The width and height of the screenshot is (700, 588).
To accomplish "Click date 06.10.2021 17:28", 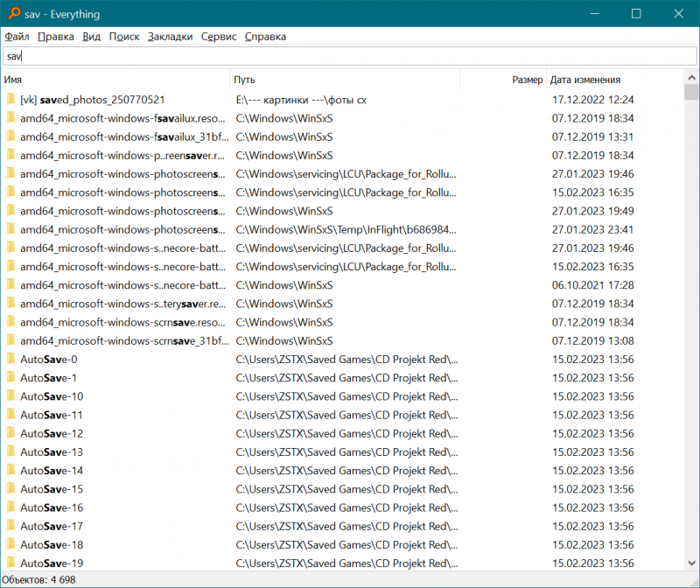I will tap(593, 285).
